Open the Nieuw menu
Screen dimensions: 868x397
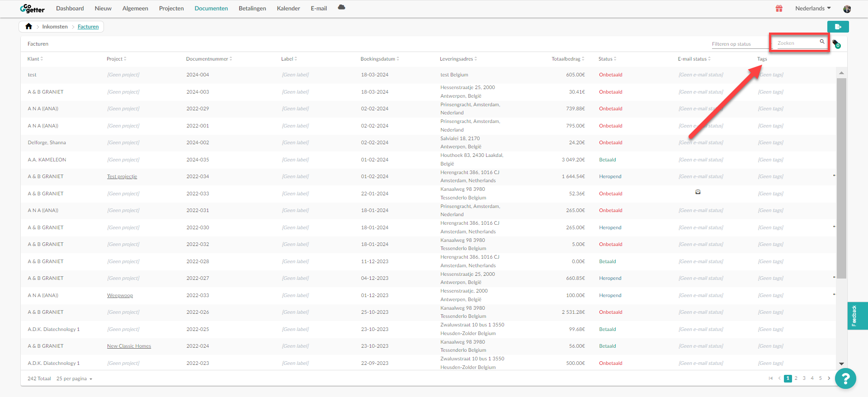103,9
